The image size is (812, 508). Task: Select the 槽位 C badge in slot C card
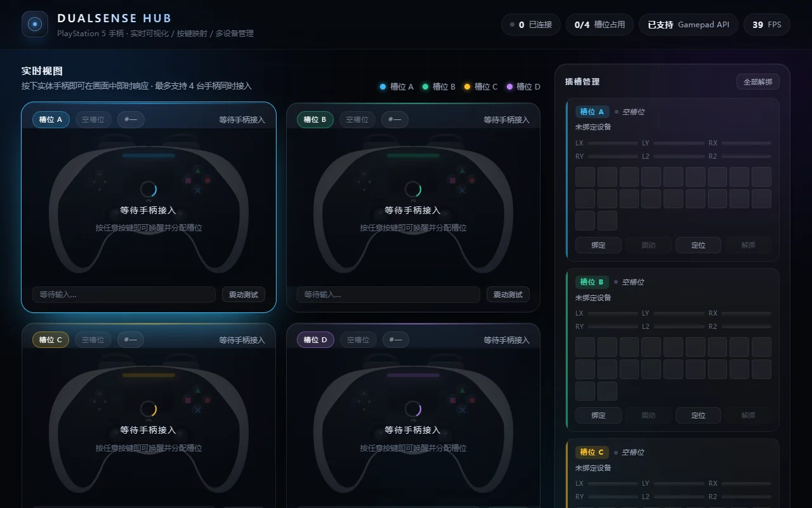(x=51, y=340)
